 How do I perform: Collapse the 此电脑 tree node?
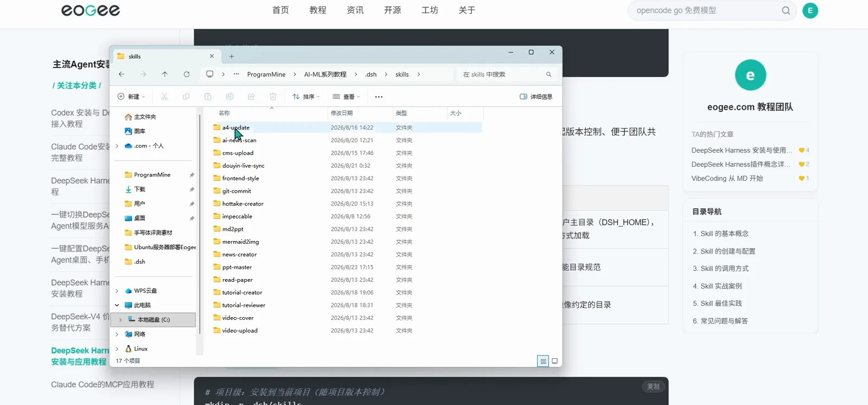[x=117, y=305]
